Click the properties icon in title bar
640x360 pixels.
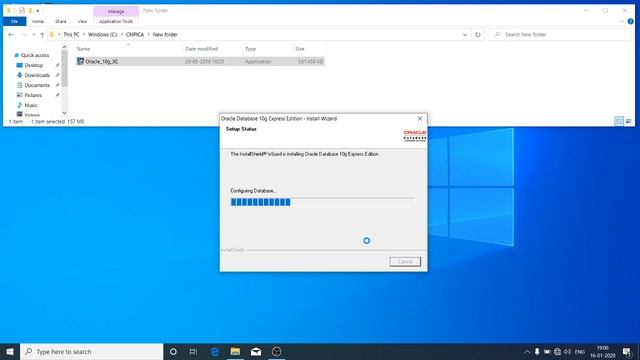pos(22,11)
